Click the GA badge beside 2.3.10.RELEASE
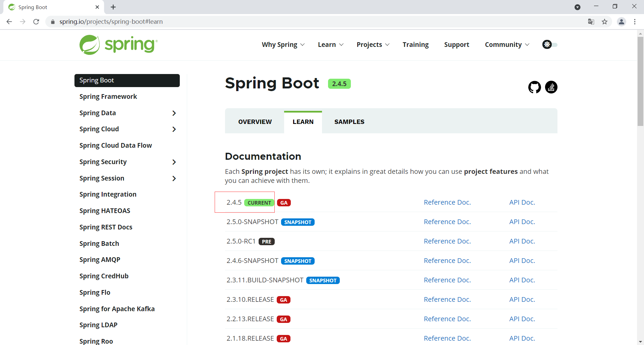 (x=283, y=300)
